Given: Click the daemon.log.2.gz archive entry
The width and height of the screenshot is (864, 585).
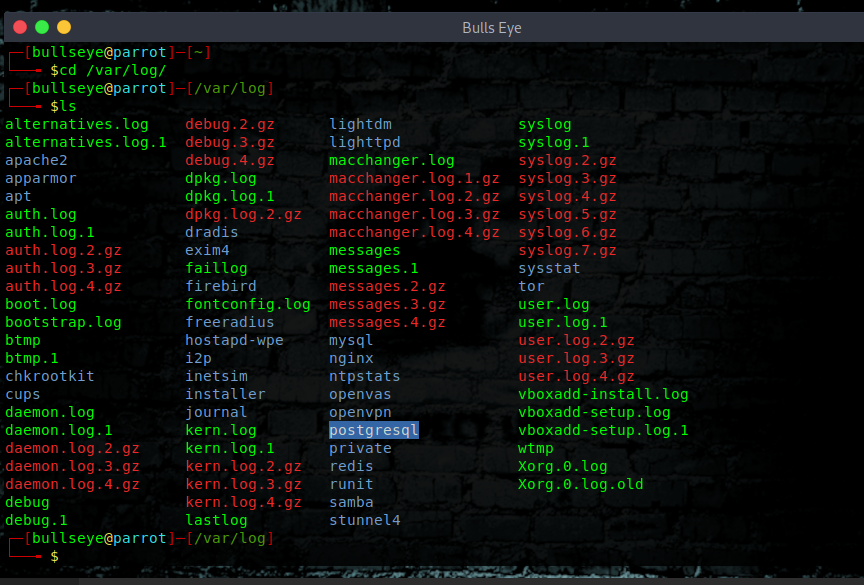Looking at the screenshot, I should 72,448.
